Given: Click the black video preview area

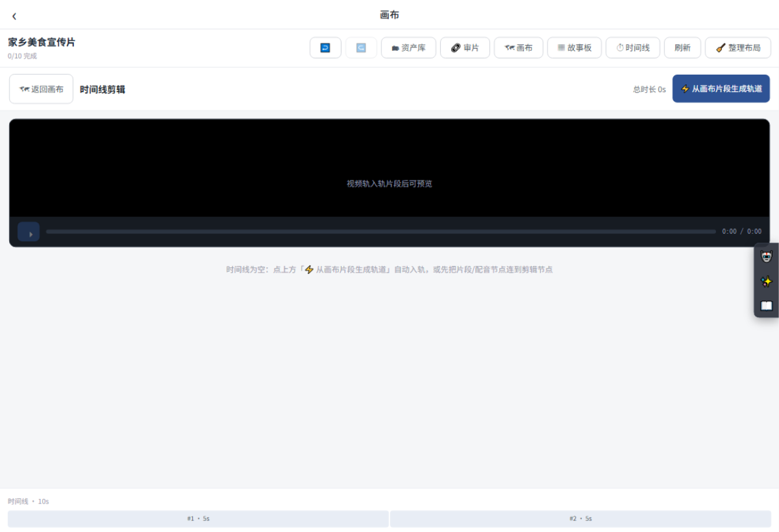Looking at the screenshot, I should pos(389,168).
